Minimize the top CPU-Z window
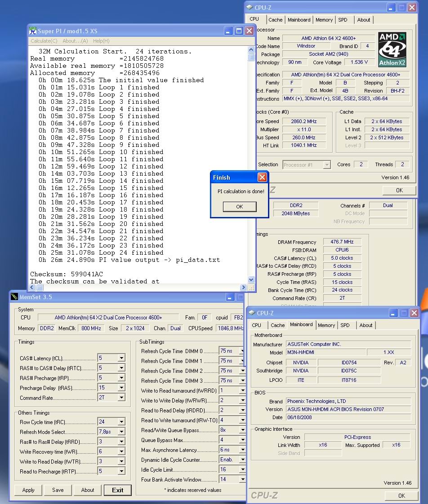 pos(391,8)
